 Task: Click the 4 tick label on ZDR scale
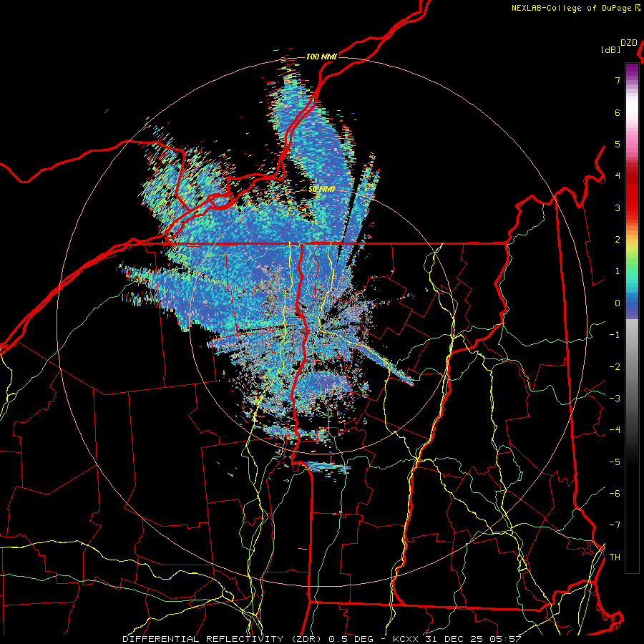coord(618,176)
